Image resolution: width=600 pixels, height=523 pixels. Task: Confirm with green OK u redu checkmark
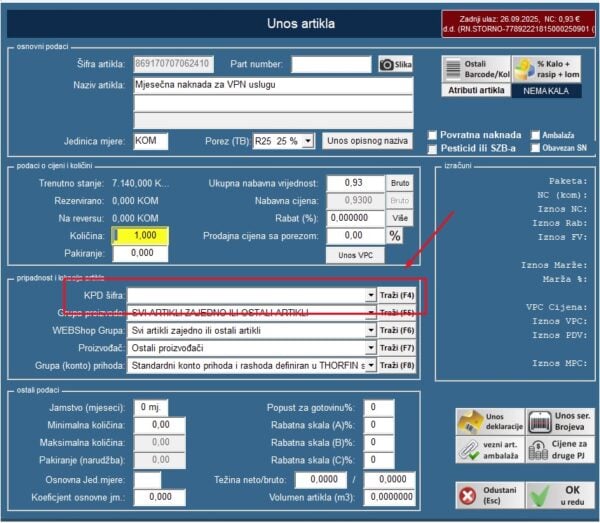(555, 494)
